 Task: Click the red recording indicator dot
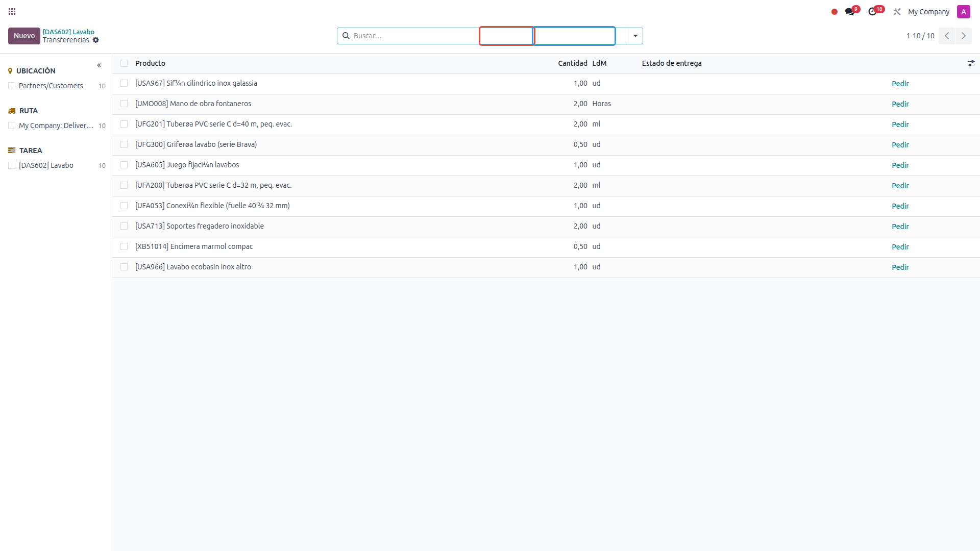835,12
